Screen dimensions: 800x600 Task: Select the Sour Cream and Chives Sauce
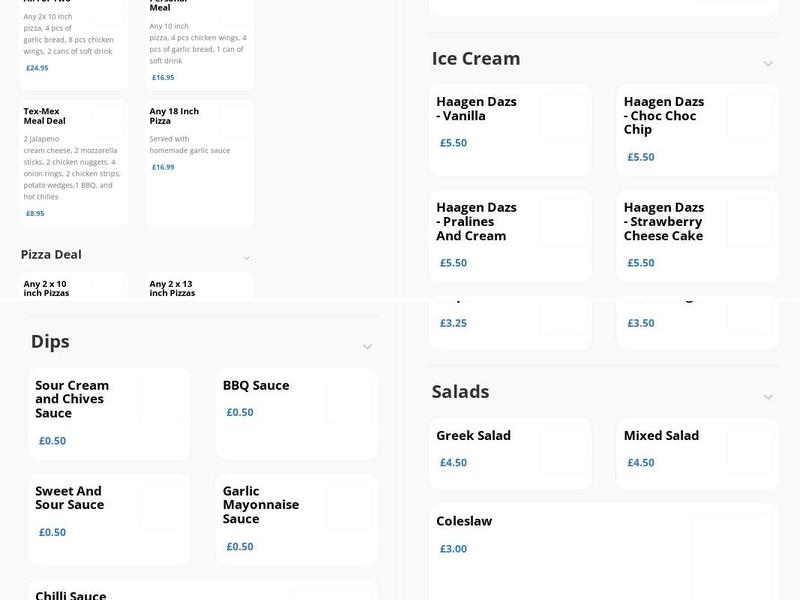click(x=110, y=412)
